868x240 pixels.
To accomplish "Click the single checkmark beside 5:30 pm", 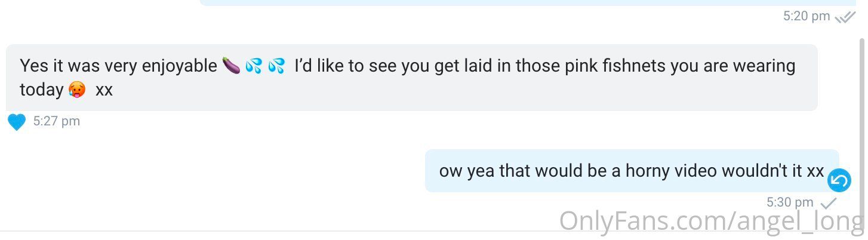I will (x=829, y=204).
